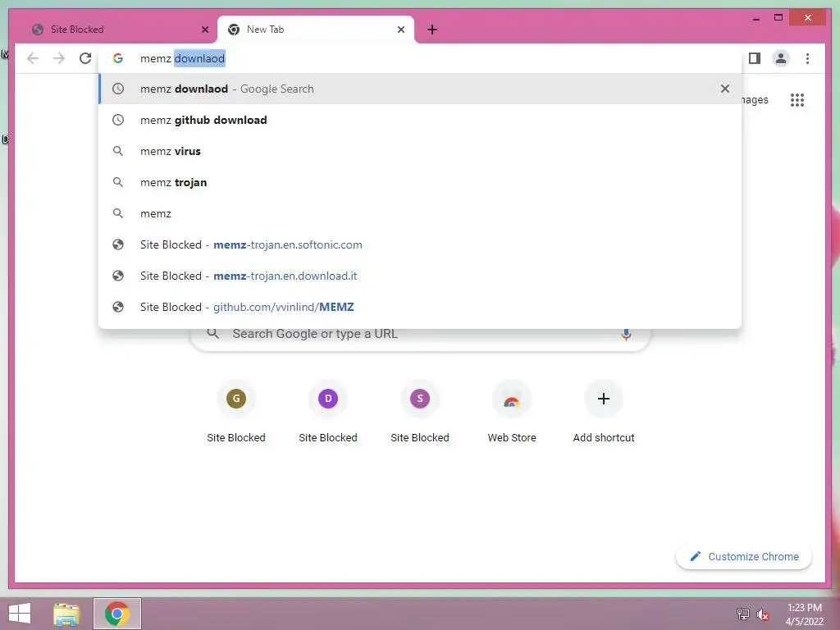Switch to the Site Blocked tab
The height and width of the screenshot is (630, 840).
point(120,30)
